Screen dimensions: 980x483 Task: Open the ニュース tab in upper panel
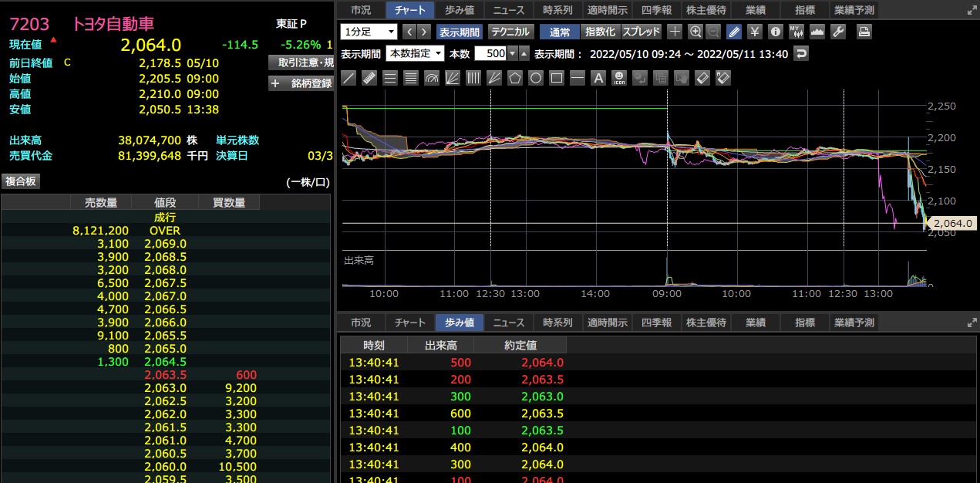509,10
